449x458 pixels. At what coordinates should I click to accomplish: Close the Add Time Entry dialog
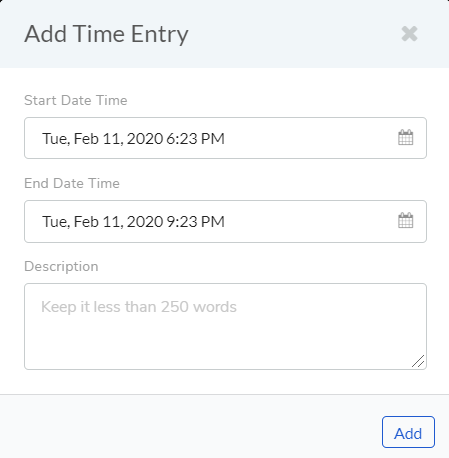tap(409, 34)
